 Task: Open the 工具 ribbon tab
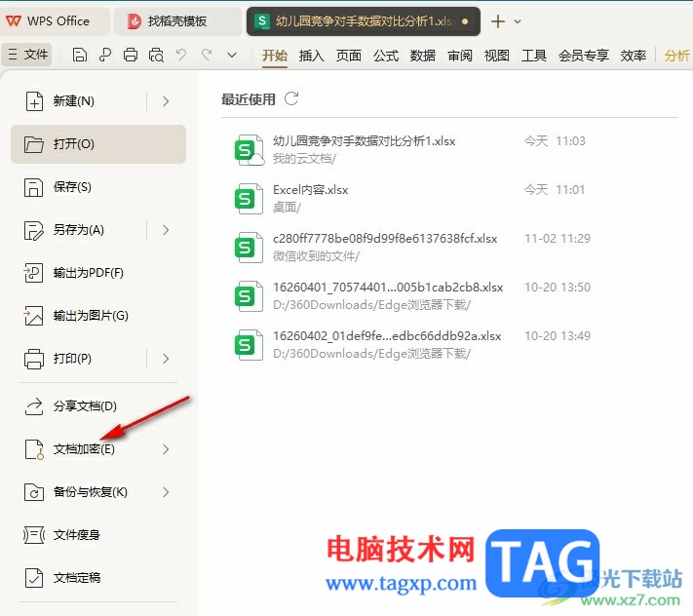click(534, 56)
